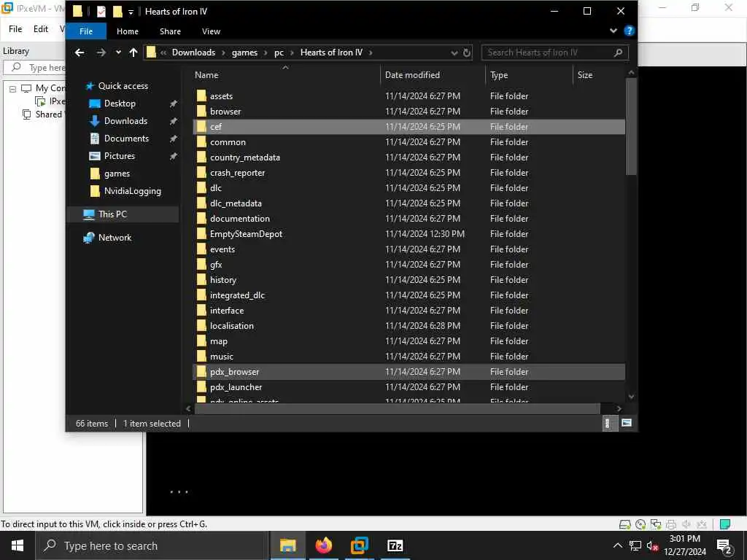
Task: Select the common folder icon
Action: tap(201, 142)
